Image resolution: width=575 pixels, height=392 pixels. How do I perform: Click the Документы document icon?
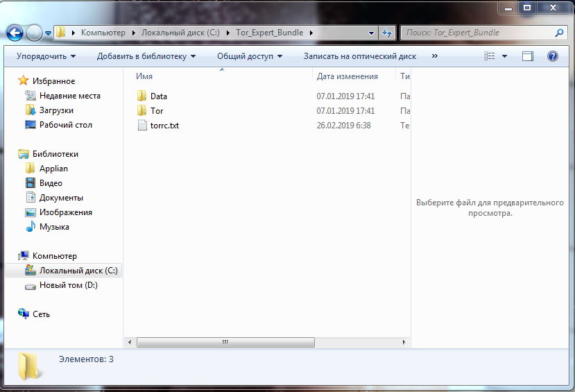click(x=31, y=197)
